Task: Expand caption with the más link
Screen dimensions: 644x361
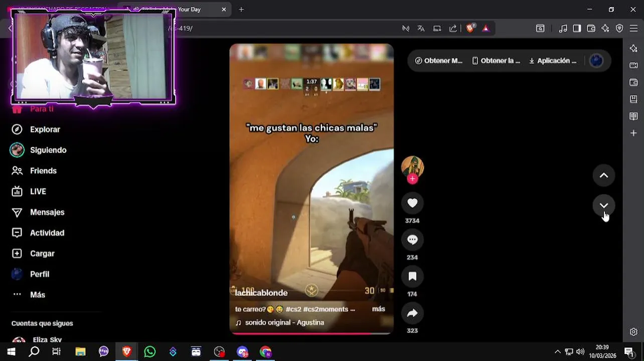Action: click(379, 309)
